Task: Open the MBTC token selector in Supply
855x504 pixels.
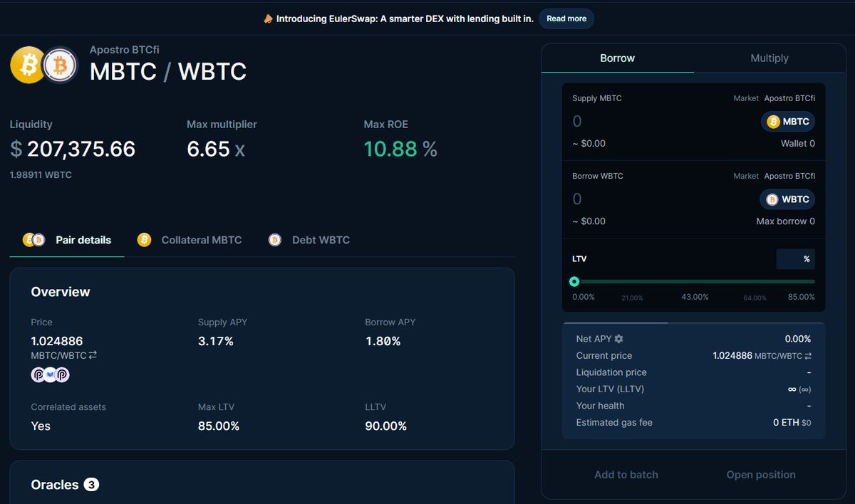Action: pos(788,122)
